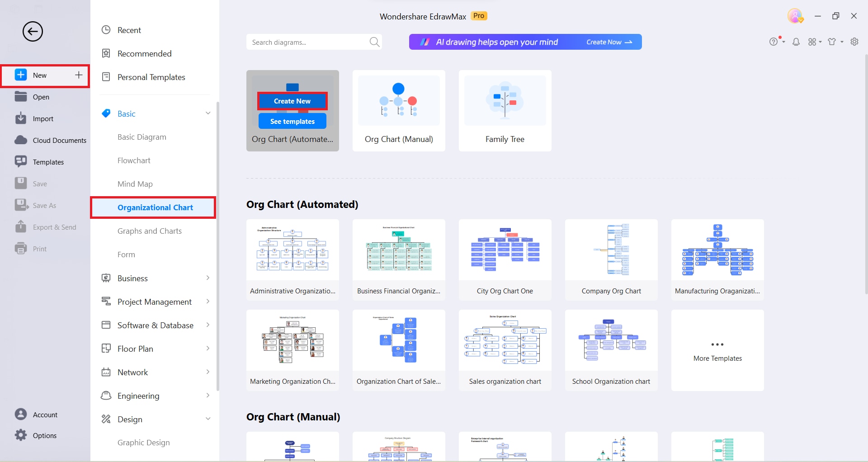Click Create Now in AI banner
Screen dimensions: 868x462
point(609,42)
